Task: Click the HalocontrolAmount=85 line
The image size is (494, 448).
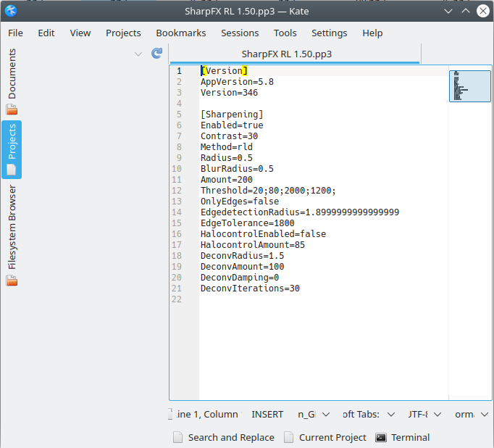Action: [253, 244]
